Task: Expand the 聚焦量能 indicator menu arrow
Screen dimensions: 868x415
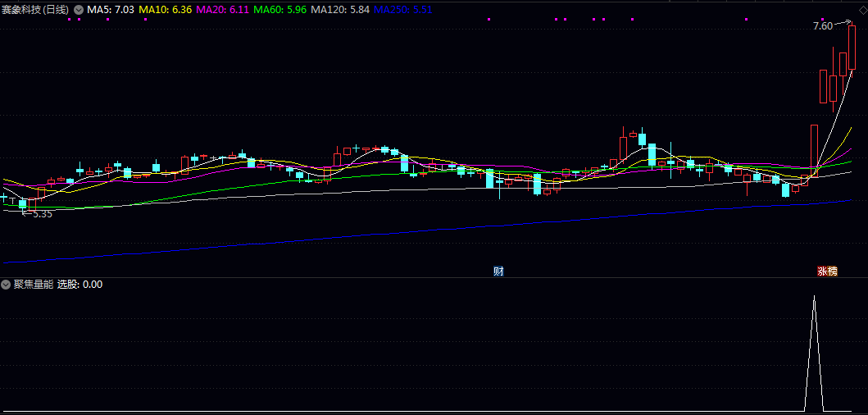Action: point(6,285)
